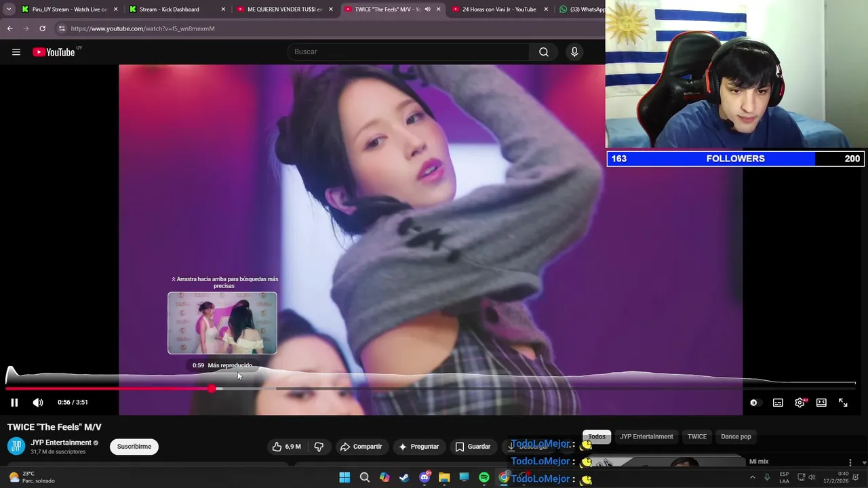Switch to the WhatsApp browser tab

click(582, 9)
